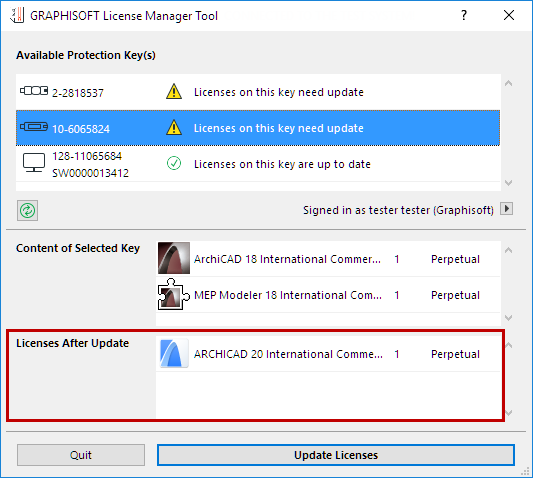Click the quantity 1 for ARCHICAD 20
This screenshot has width=533, height=478.
tap(397, 354)
